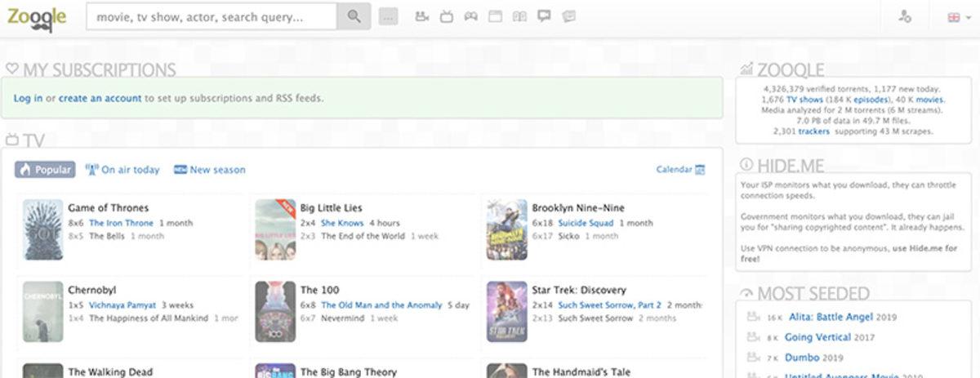Open the Game of Thrones poster thumbnail
Screen dimensions: 980x378
click(x=43, y=229)
